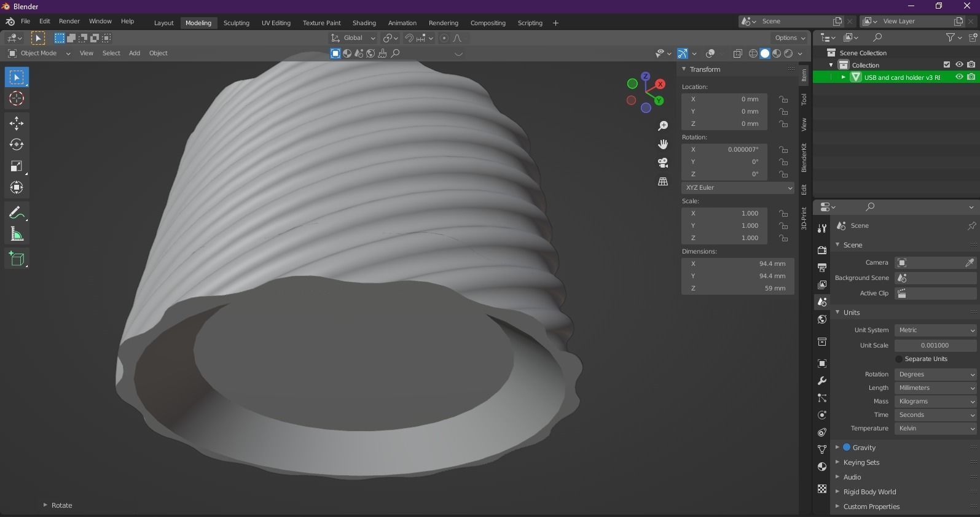
Task: Select the Measure tool
Action: click(17, 235)
